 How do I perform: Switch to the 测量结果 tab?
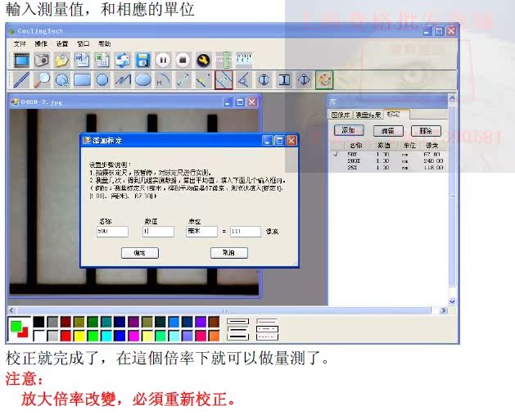point(368,115)
